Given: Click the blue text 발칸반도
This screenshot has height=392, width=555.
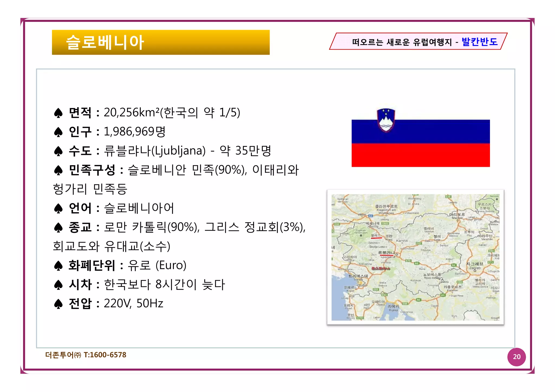Looking at the screenshot, I should (x=480, y=42).
